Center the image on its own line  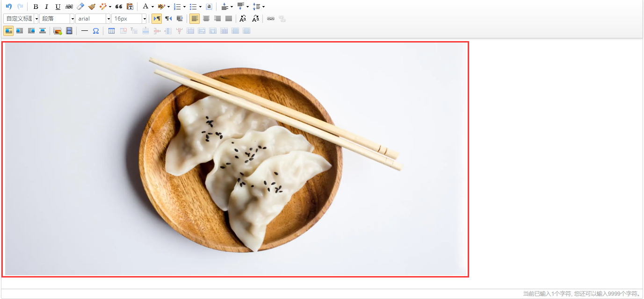42,31
